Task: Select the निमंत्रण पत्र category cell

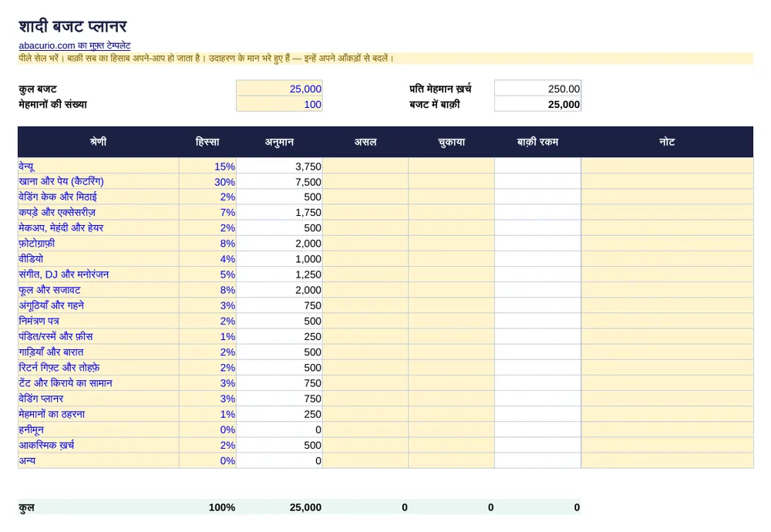Action: coord(99,321)
